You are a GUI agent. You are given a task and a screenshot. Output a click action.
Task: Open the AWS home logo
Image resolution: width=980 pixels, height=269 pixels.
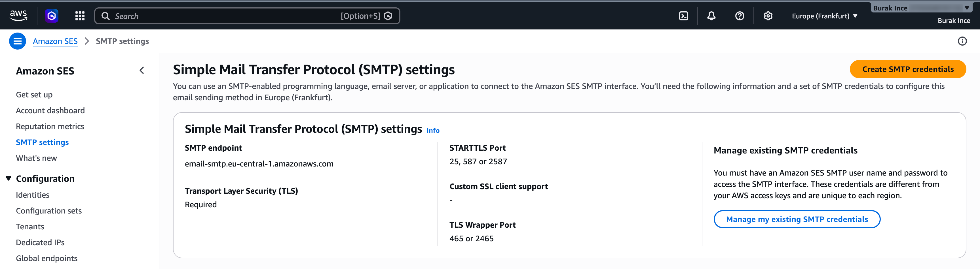pyautogui.click(x=18, y=16)
